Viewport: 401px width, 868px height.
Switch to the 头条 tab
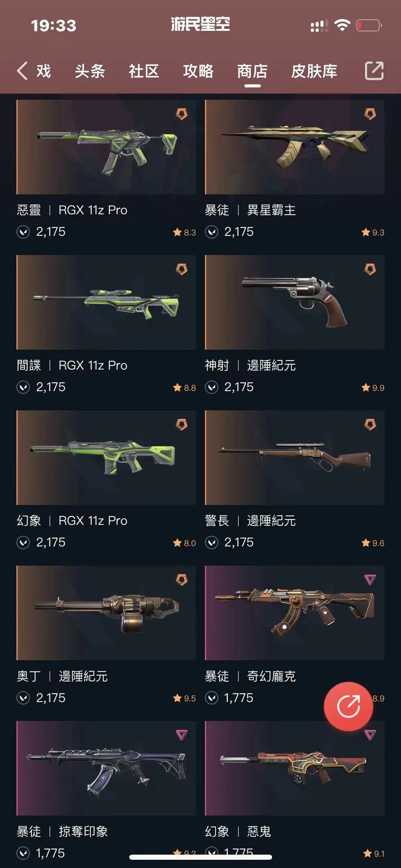pyautogui.click(x=90, y=71)
